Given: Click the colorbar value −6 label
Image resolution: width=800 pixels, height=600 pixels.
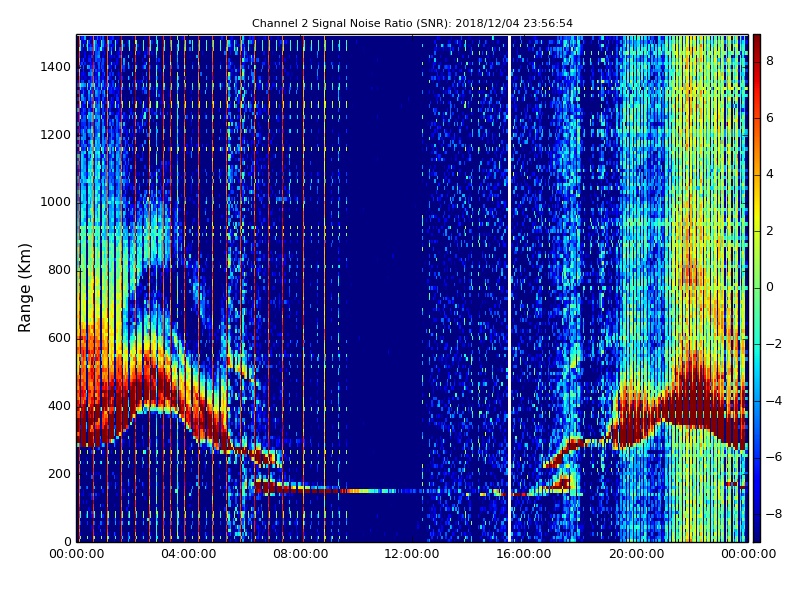Looking at the screenshot, I should click(x=773, y=457).
